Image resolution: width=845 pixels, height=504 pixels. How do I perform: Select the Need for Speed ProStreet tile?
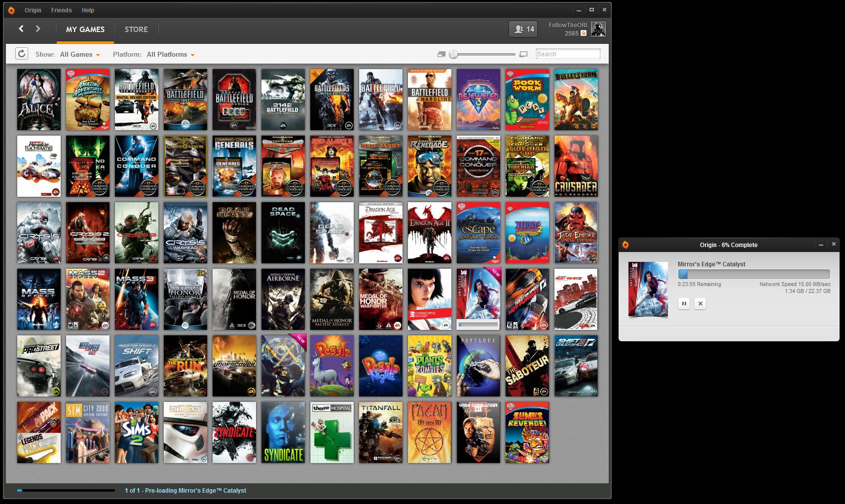(x=39, y=366)
